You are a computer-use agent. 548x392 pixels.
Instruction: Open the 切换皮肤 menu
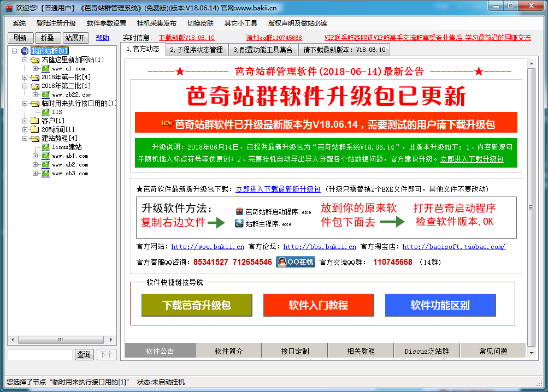click(x=201, y=23)
